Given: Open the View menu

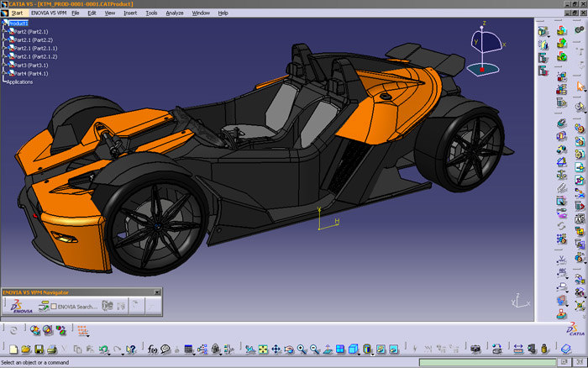Looking at the screenshot, I should pos(110,13).
